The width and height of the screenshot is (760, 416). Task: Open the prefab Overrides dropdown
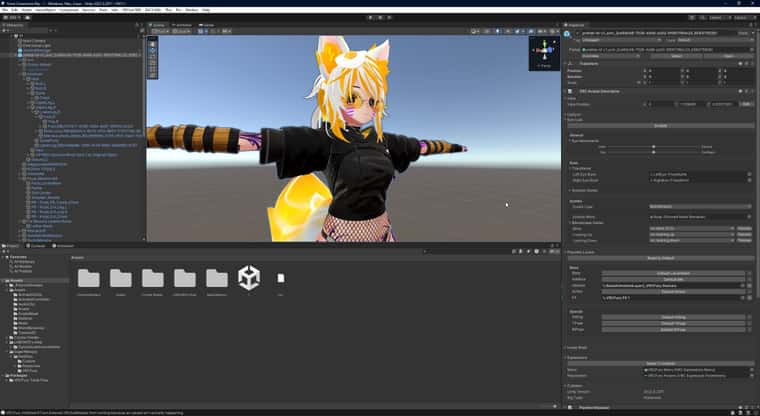pyautogui.click(x=611, y=56)
